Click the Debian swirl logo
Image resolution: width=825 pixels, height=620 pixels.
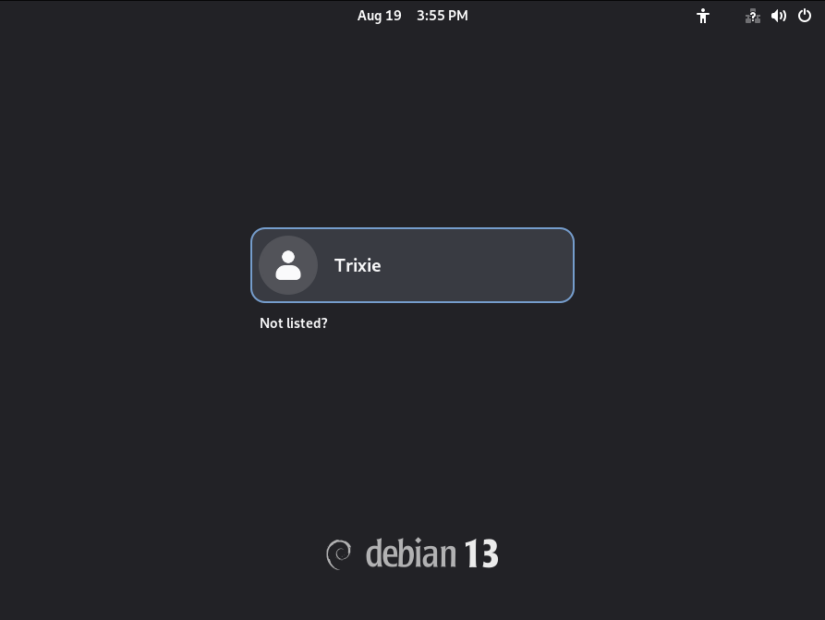339,554
